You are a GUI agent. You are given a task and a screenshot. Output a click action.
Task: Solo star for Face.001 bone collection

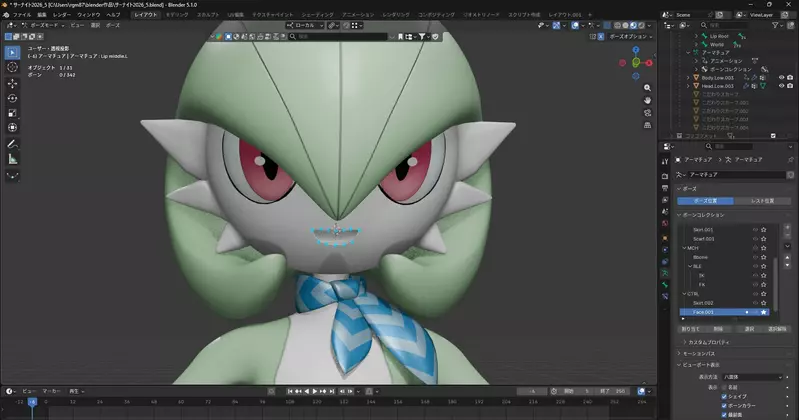pos(764,312)
